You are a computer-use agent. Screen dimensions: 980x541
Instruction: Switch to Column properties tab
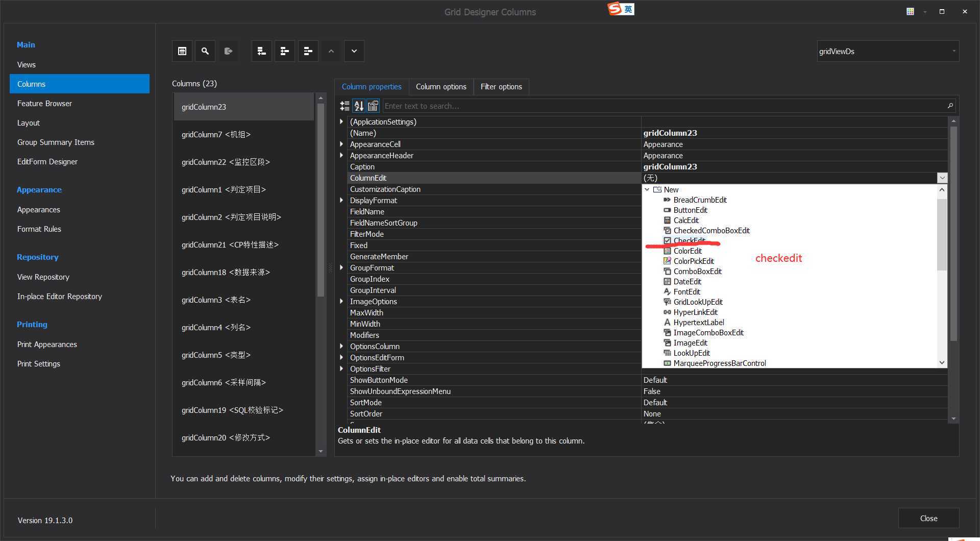(372, 87)
